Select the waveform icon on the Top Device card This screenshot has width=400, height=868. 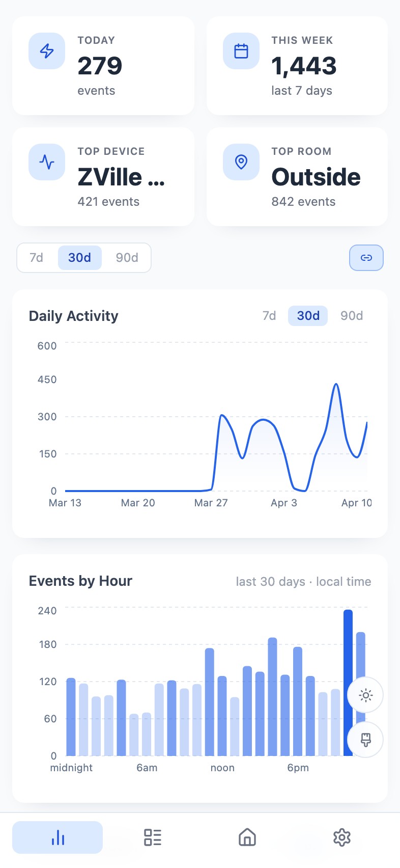pos(46,162)
